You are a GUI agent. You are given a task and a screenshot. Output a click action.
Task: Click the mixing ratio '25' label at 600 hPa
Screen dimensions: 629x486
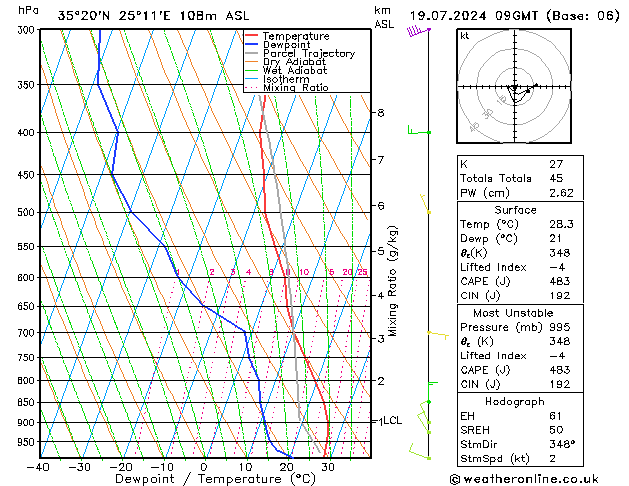[362, 272]
